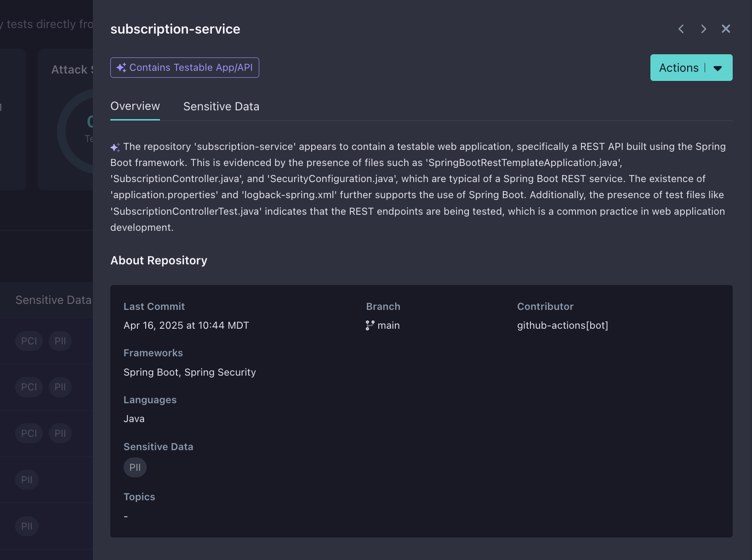The image size is (752, 560).
Task: Click the sparkle icon on Contains Testable App/API badge
Action: pos(121,67)
